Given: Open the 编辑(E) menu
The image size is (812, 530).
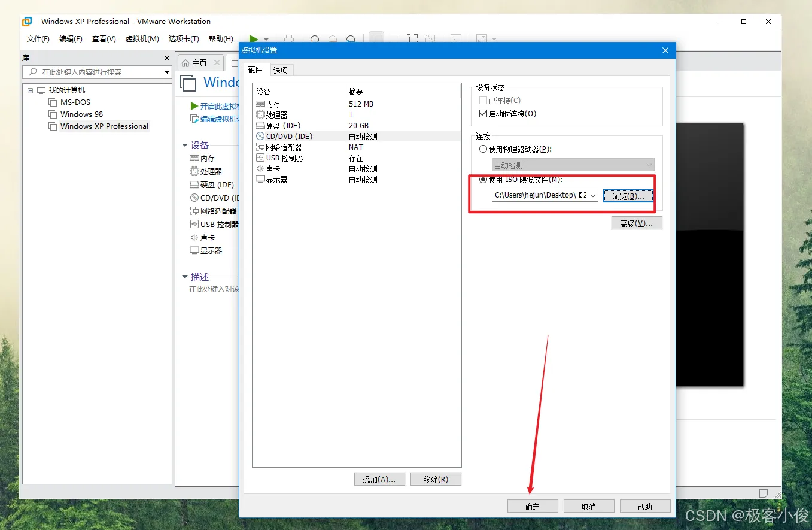Looking at the screenshot, I should (x=71, y=39).
